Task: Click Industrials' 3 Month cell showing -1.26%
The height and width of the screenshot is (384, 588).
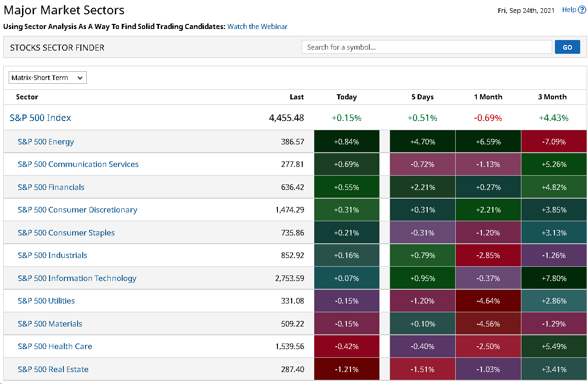Action: [554, 255]
